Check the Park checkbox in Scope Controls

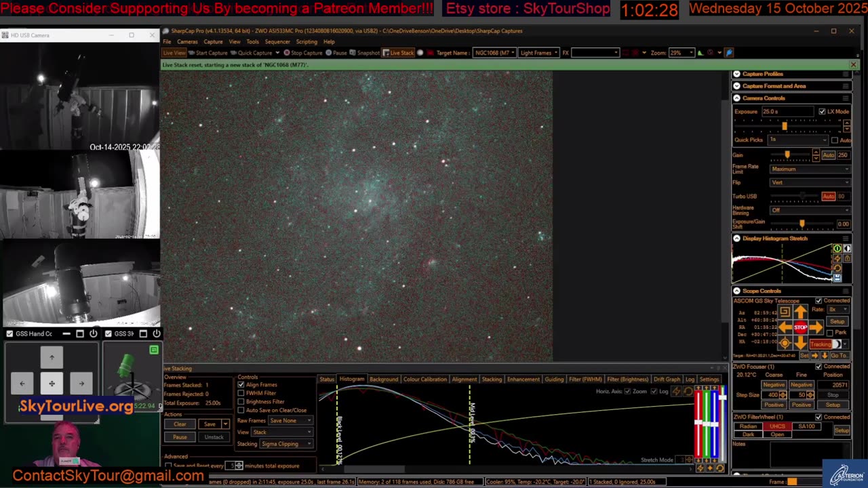click(x=830, y=333)
